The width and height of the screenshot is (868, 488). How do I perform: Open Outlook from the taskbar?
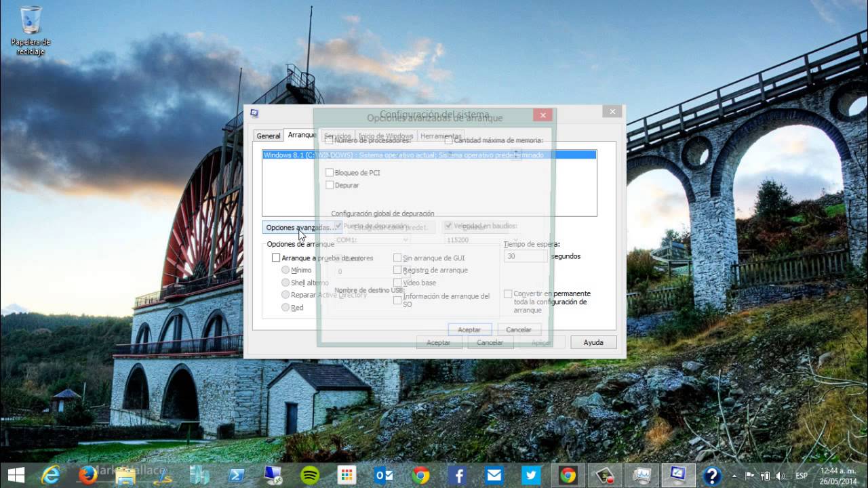pos(384,475)
